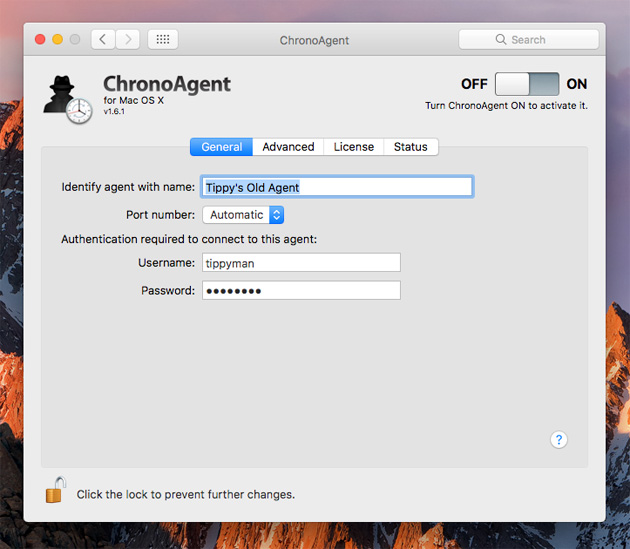Screen dimensions: 630x549
Task: Click the 'Turn ChronoAgent ON to activate it.' text
Action: pyautogui.click(x=506, y=106)
